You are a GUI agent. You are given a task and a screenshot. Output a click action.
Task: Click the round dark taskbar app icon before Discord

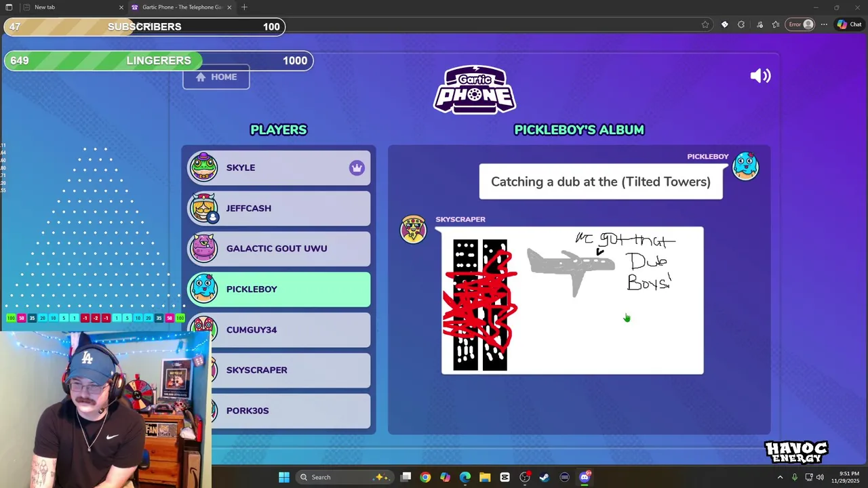pos(564,477)
